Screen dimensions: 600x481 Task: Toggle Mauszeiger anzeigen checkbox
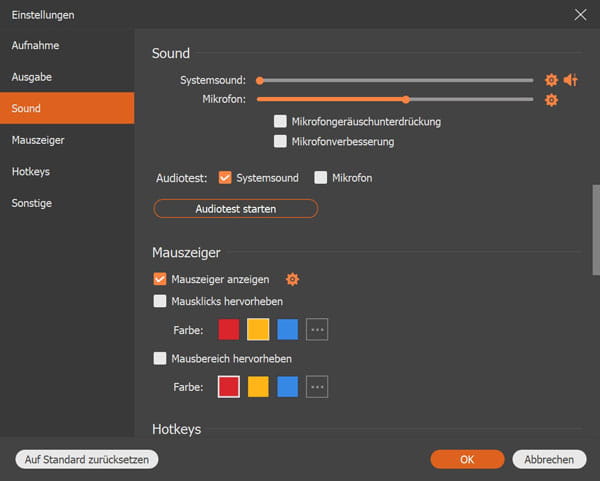click(x=160, y=279)
